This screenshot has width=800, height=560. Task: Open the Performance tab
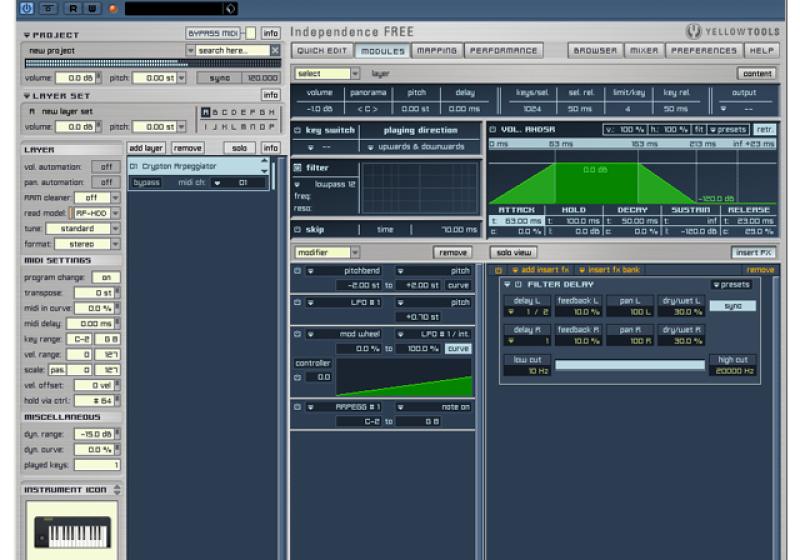[503, 50]
